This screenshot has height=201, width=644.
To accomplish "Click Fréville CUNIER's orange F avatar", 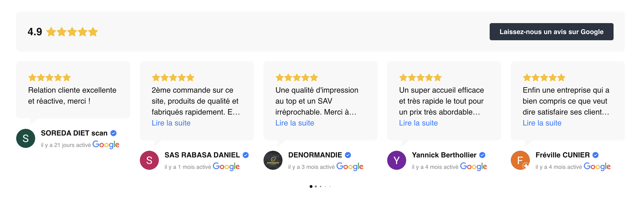I will tap(520, 160).
